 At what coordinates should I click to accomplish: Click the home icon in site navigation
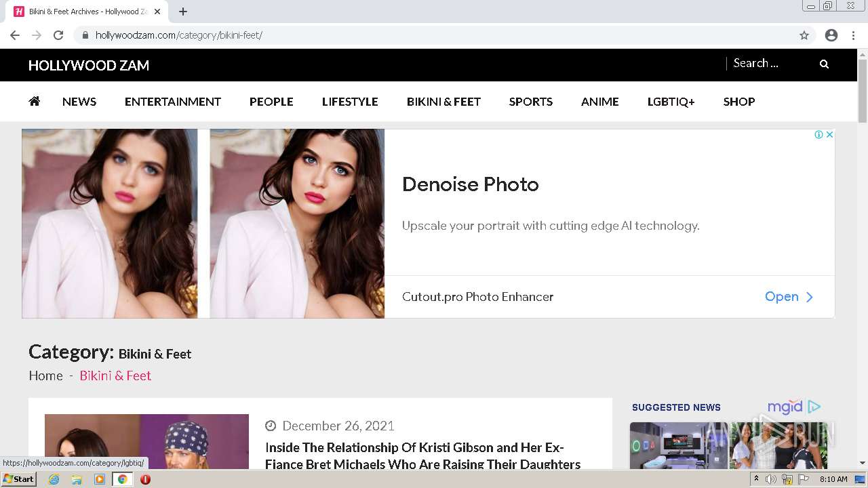pos(34,101)
